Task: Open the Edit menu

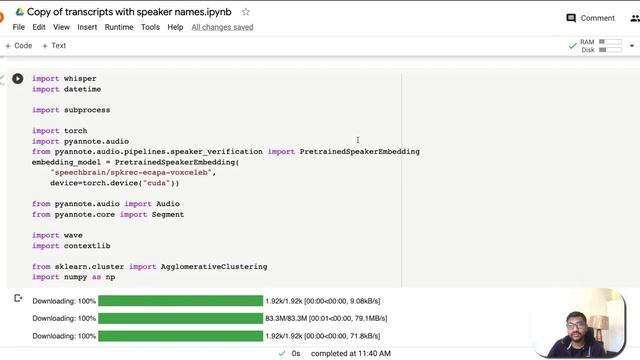Action: [39, 27]
